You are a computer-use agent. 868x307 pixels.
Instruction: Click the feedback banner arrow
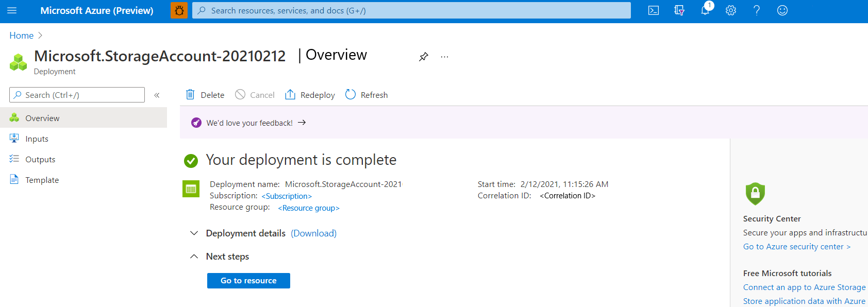(x=302, y=123)
